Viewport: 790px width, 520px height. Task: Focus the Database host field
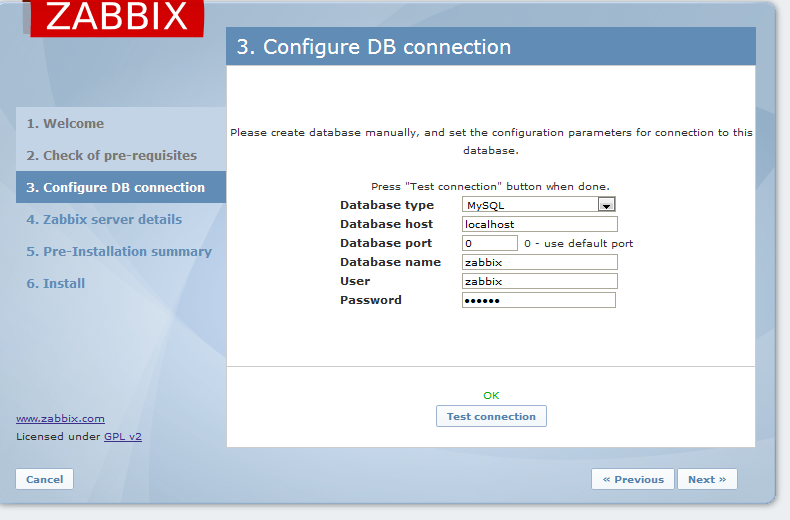[539, 224]
